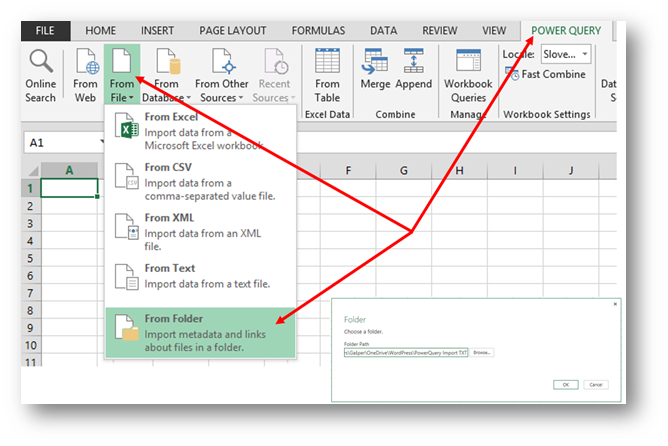Select From Text file import

pos(200,276)
